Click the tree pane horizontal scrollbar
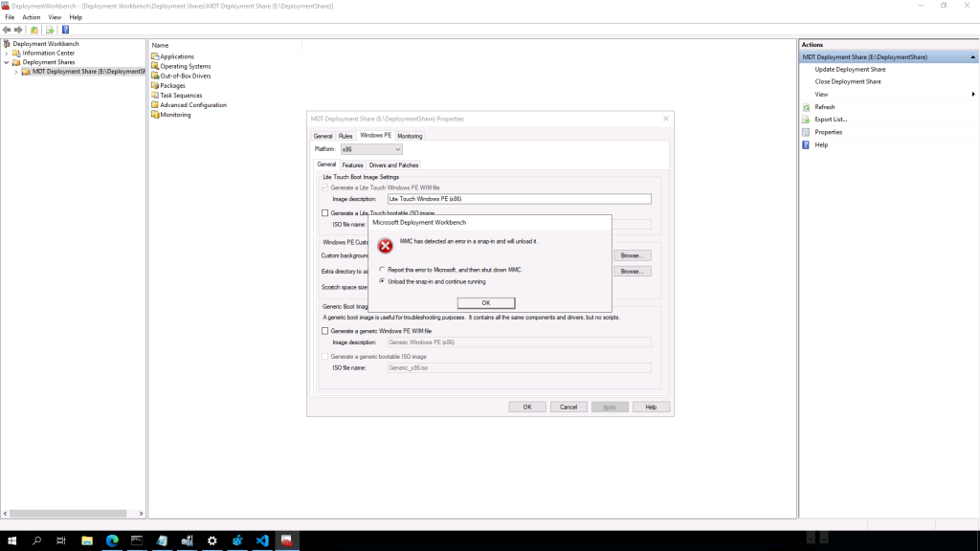The height and width of the screenshot is (551, 980). [68, 514]
